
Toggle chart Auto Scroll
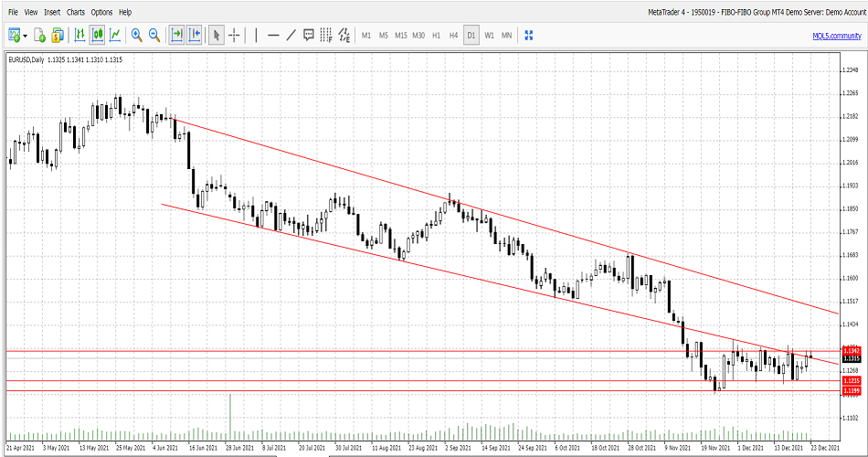point(176,35)
